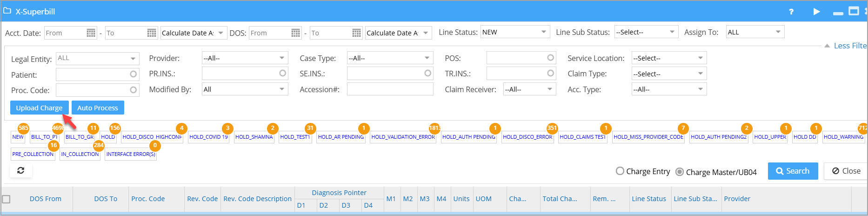Image resolution: width=868 pixels, height=216 pixels.
Task: Click the Accession# input field
Action: [x=390, y=89]
